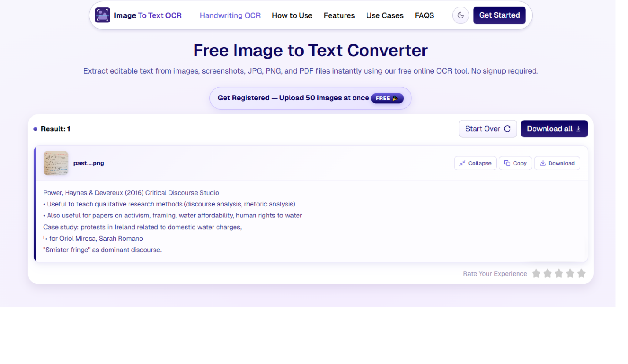Open the uploaded image thumbnail

pyautogui.click(x=56, y=163)
